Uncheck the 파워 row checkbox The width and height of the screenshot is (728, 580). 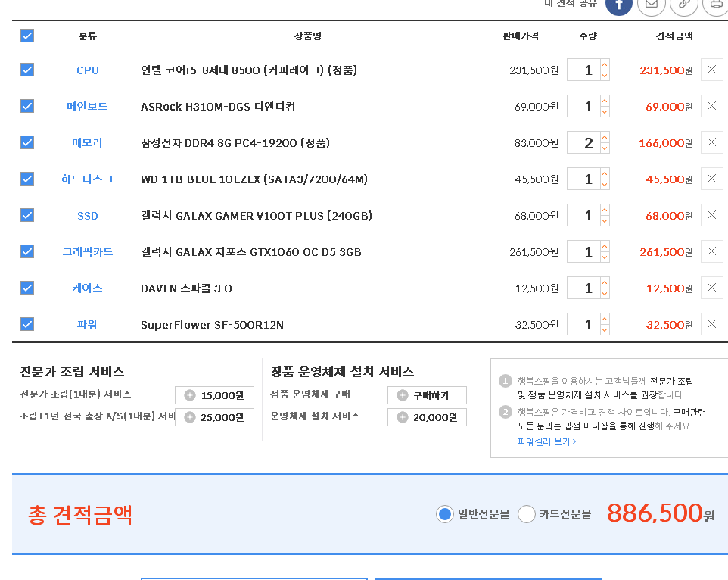(x=27, y=323)
